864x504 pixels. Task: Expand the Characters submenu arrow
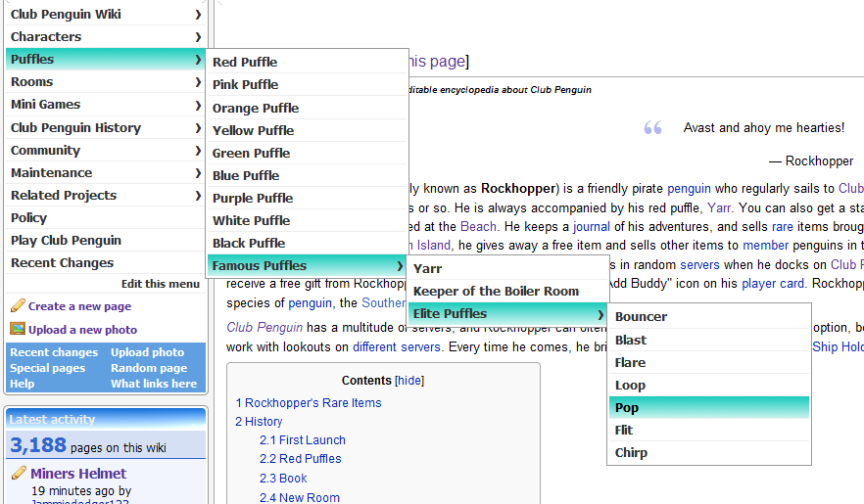click(x=198, y=37)
